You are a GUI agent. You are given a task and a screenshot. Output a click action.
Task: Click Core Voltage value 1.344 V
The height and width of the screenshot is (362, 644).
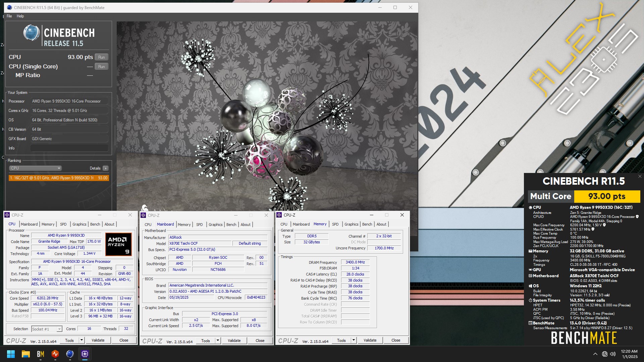[x=89, y=254]
